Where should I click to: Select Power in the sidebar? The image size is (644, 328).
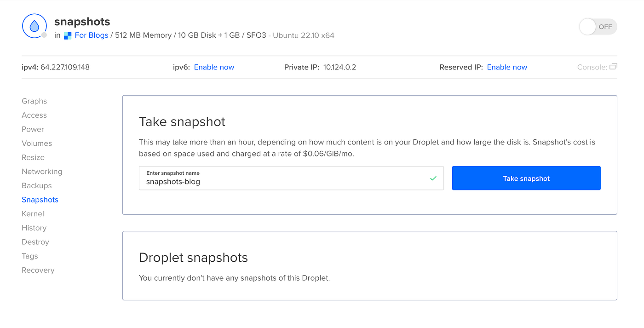[33, 129]
